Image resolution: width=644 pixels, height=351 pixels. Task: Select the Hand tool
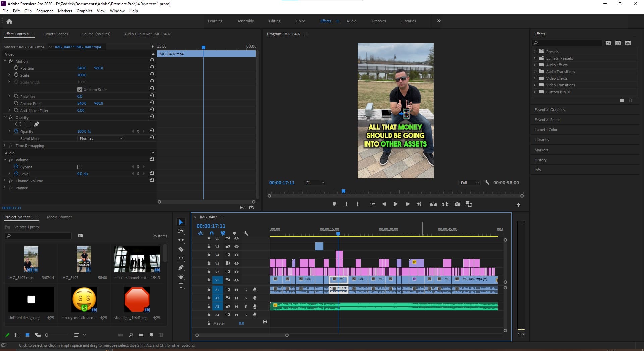[x=181, y=276]
